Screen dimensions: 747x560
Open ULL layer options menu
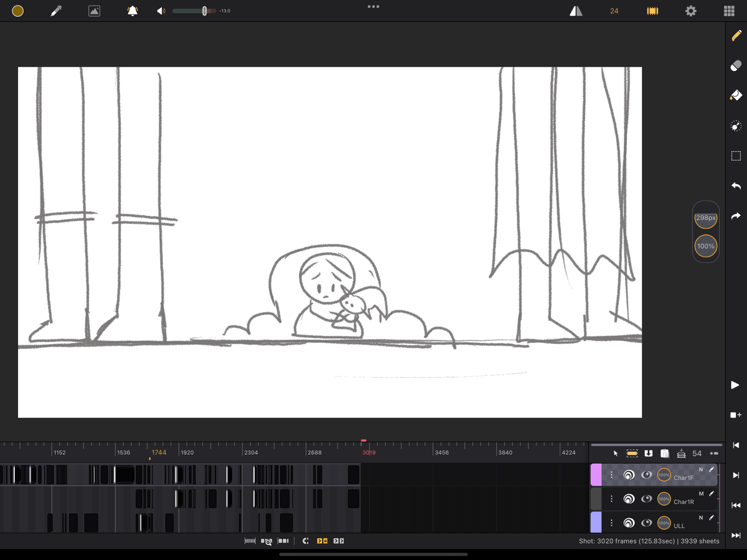click(612, 523)
